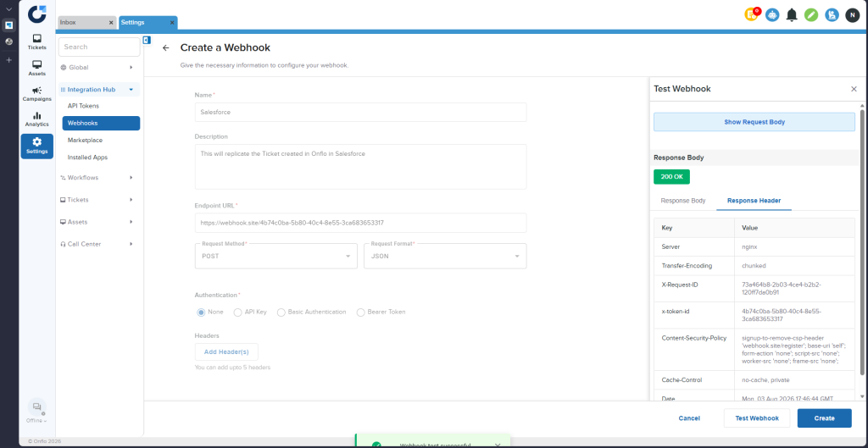Click Add Header(s) button
The height and width of the screenshot is (448, 868).
226,352
